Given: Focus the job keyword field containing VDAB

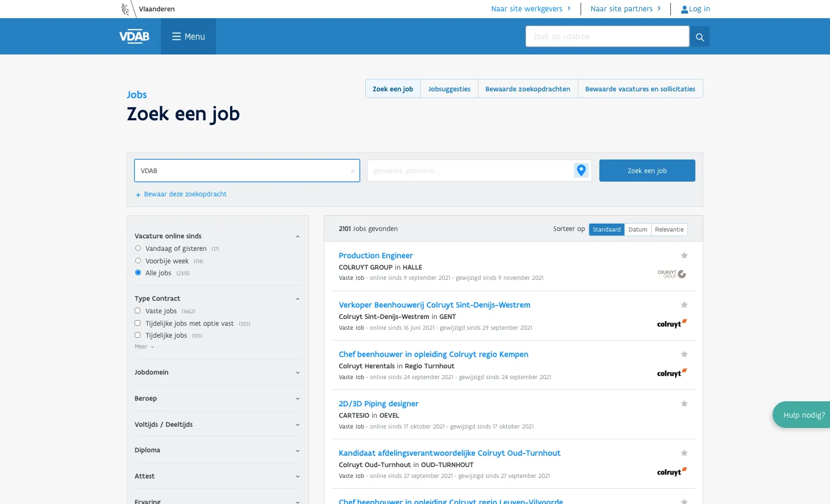Looking at the screenshot, I should coord(247,170).
